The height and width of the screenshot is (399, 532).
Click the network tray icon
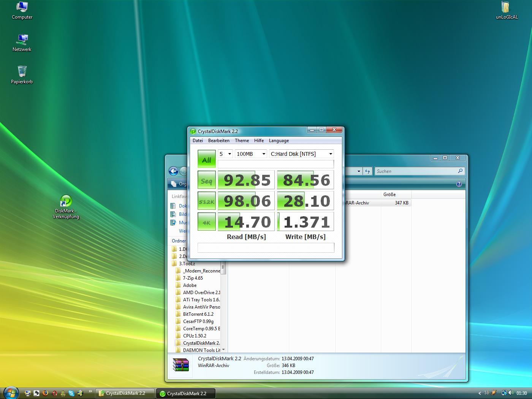504,393
